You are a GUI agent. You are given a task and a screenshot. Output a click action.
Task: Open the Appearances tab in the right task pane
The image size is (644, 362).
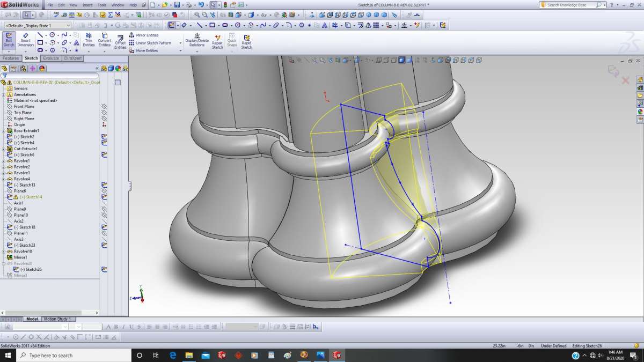tap(640, 112)
